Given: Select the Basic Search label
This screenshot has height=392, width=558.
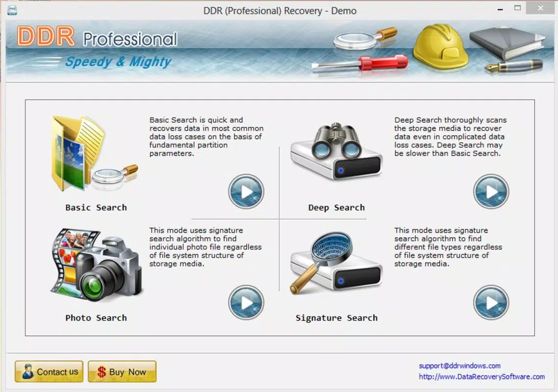Looking at the screenshot, I should click(x=96, y=208).
